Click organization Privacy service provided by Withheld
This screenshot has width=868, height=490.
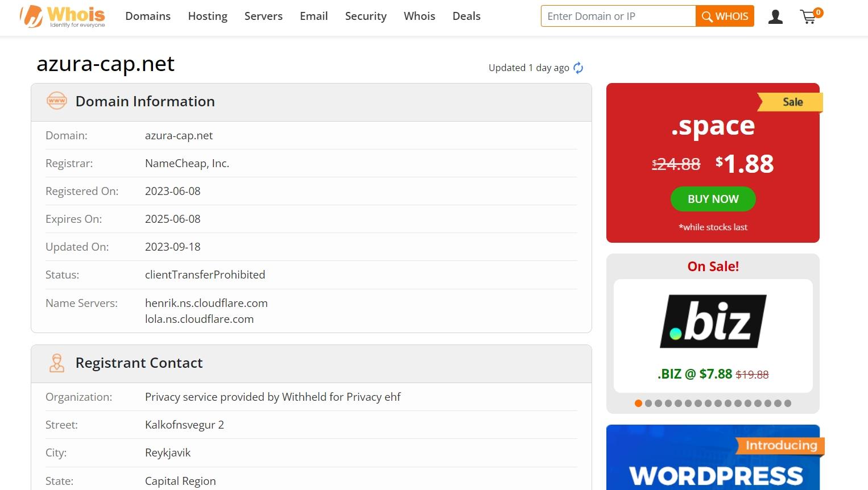[273, 397]
